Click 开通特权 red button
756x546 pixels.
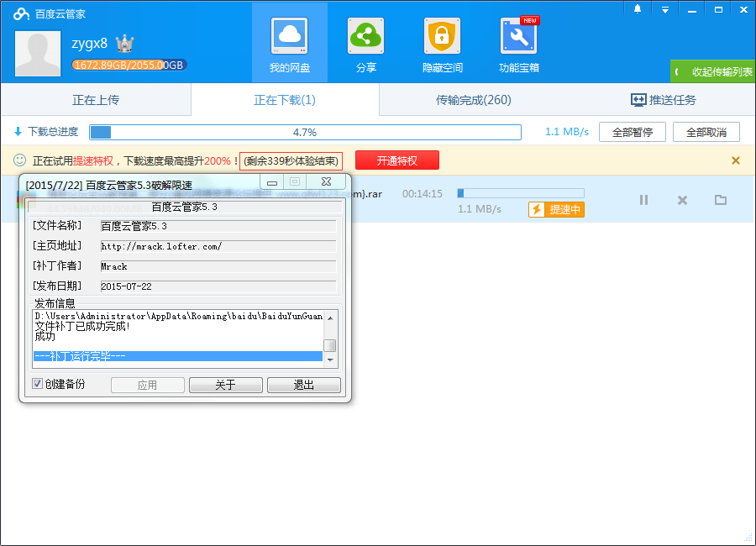pos(396,160)
